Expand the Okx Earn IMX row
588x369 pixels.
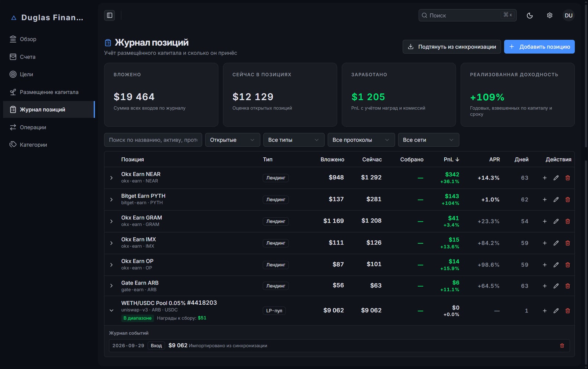coord(111,243)
